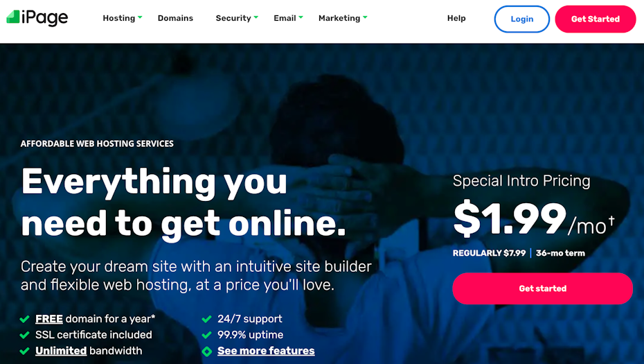Expand the Hosting dropdown arrow

pyautogui.click(x=140, y=17)
